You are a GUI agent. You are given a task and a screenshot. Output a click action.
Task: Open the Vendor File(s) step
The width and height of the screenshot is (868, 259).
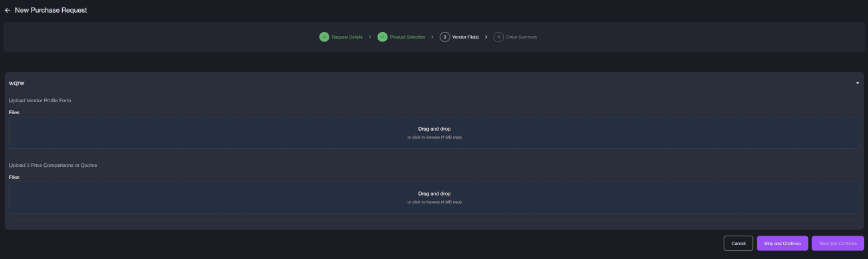pyautogui.click(x=466, y=37)
